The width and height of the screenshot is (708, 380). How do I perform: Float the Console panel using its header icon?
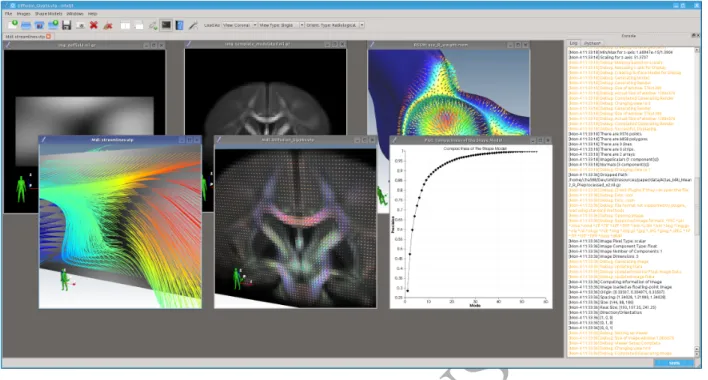tap(694, 35)
